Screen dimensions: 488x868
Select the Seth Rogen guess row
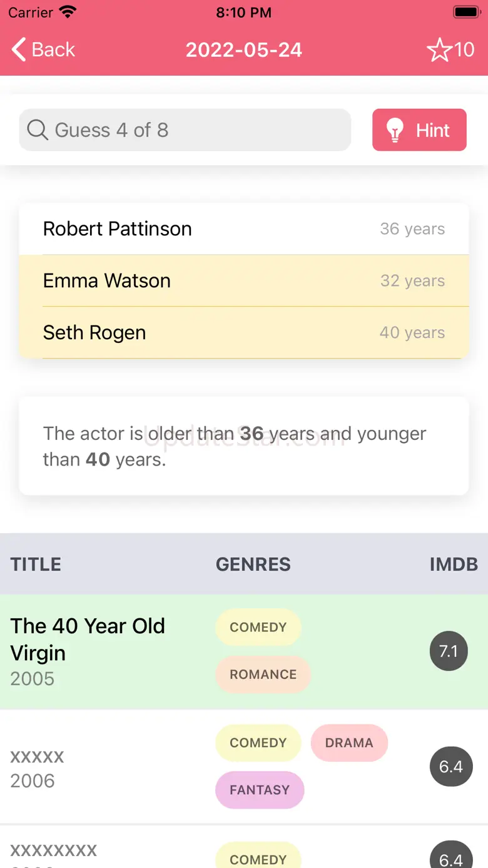pyautogui.click(x=243, y=332)
